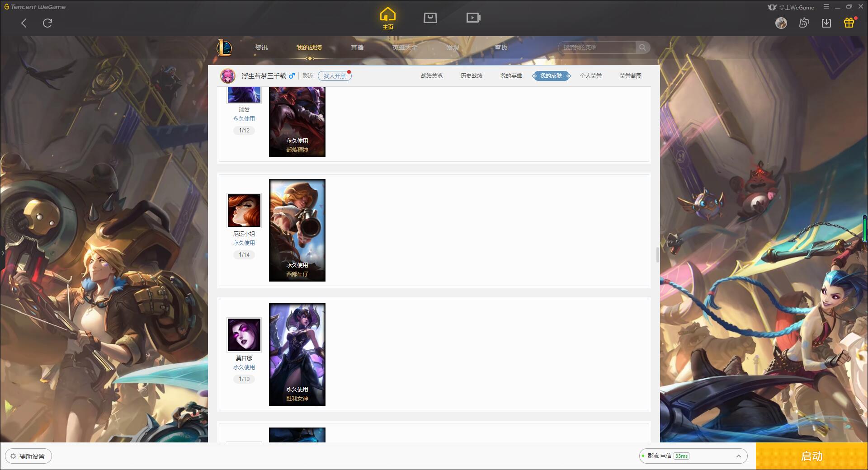The width and height of the screenshot is (868, 470).
Task: Click the 启动 launch game button
Action: pos(812,456)
